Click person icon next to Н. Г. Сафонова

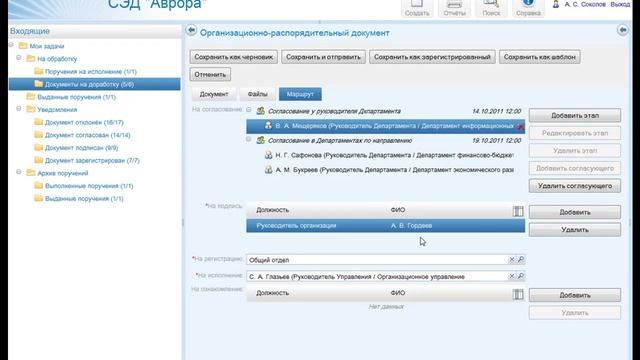[x=268, y=155]
